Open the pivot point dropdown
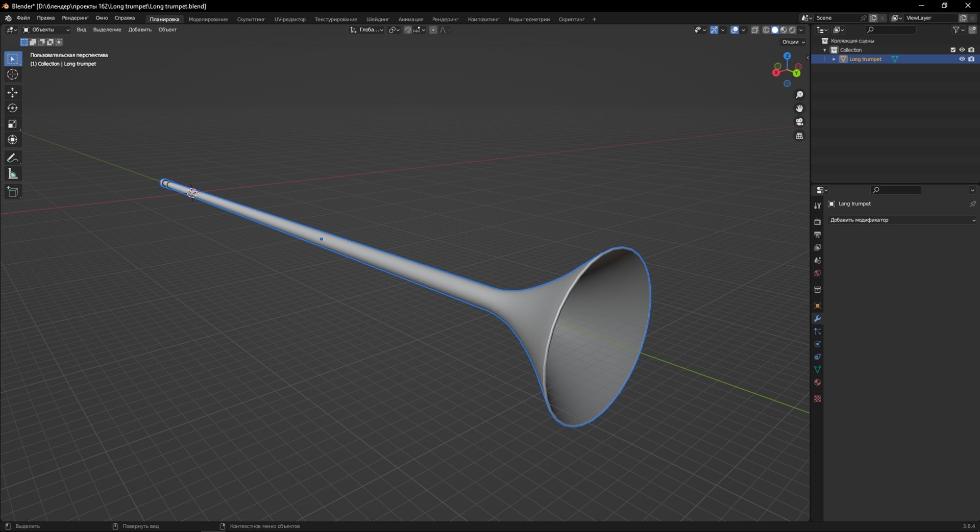980x532 pixels. 394,30
